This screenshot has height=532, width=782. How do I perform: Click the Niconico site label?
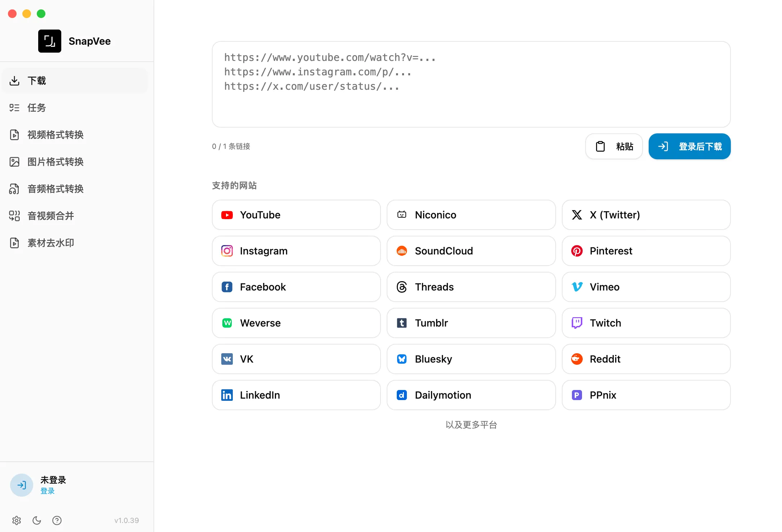tap(436, 215)
